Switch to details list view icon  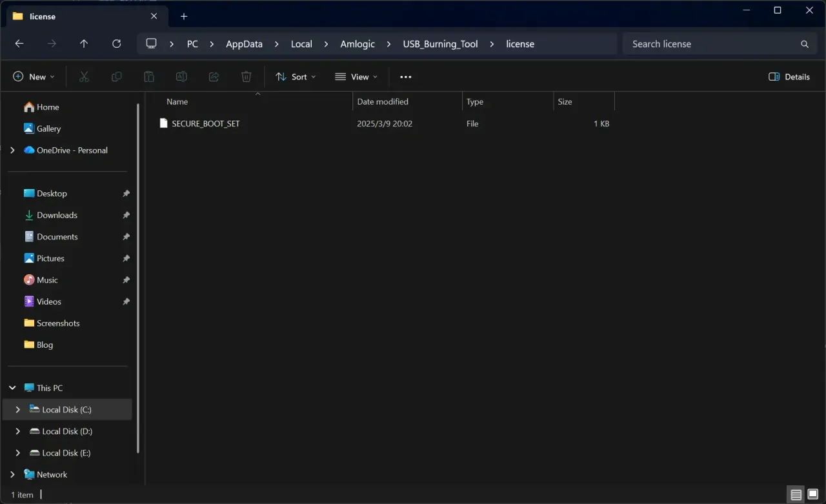tap(796, 495)
